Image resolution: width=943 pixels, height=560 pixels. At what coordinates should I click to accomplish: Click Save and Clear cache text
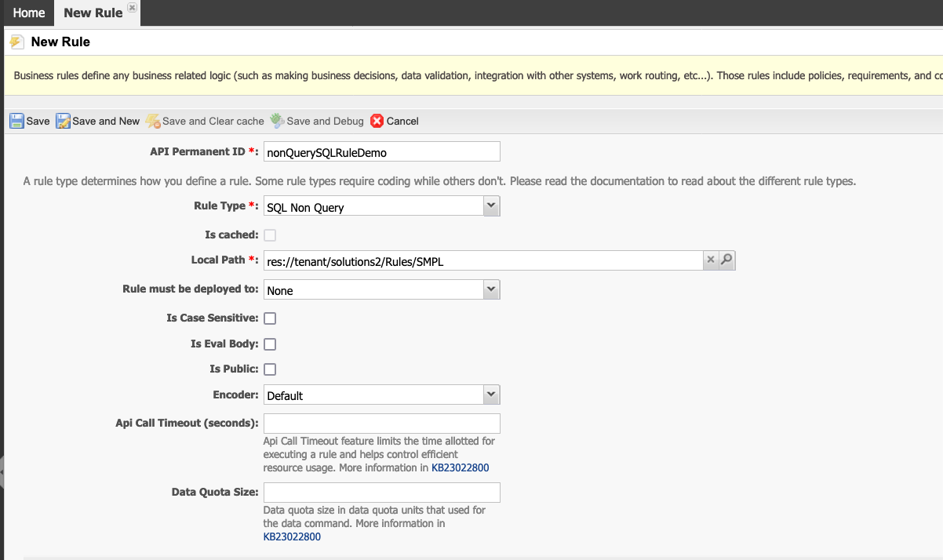tap(213, 121)
